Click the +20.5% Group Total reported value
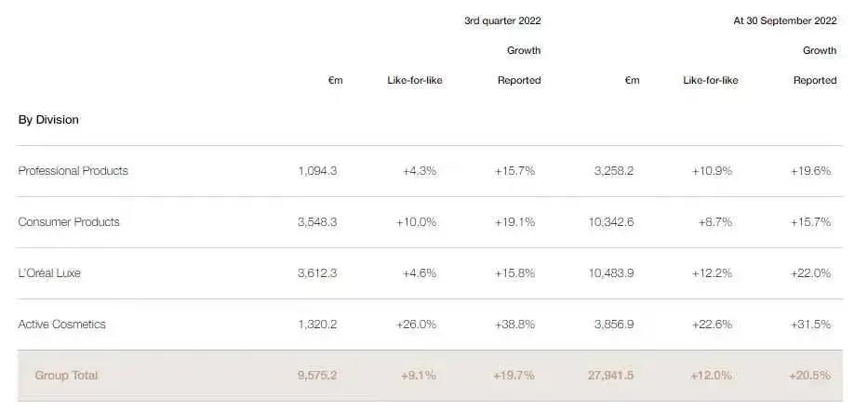Image resolution: width=868 pixels, height=411 pixels. pos(809,376)
